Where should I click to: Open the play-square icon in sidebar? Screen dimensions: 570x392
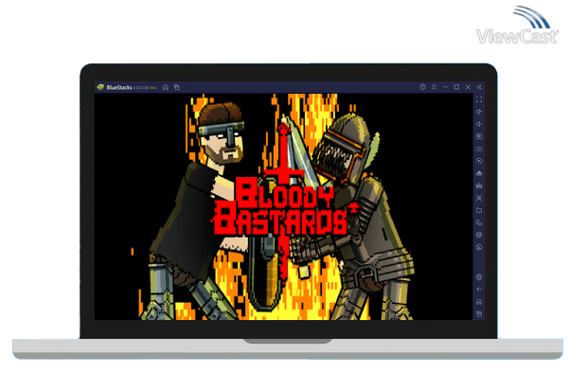coord(479,136)
